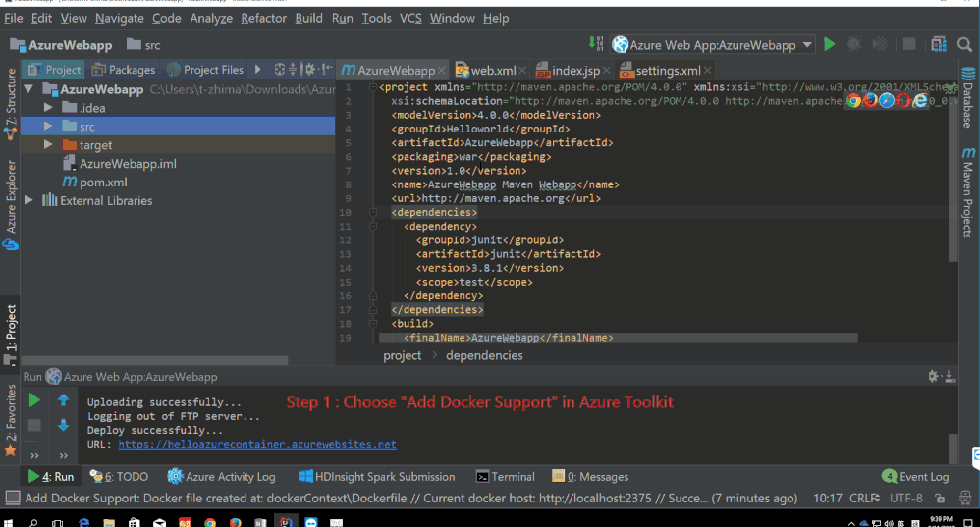Run the Azure Web App configuration from toolbar
Viewport: 980px width, 527px height.
pos(830,44)
